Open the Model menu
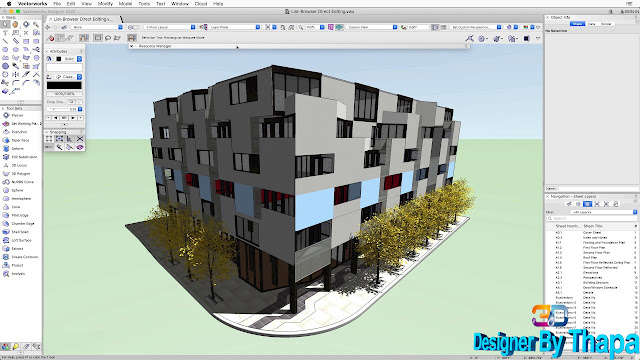Screen dimensions: 640x360 [125, 4]
